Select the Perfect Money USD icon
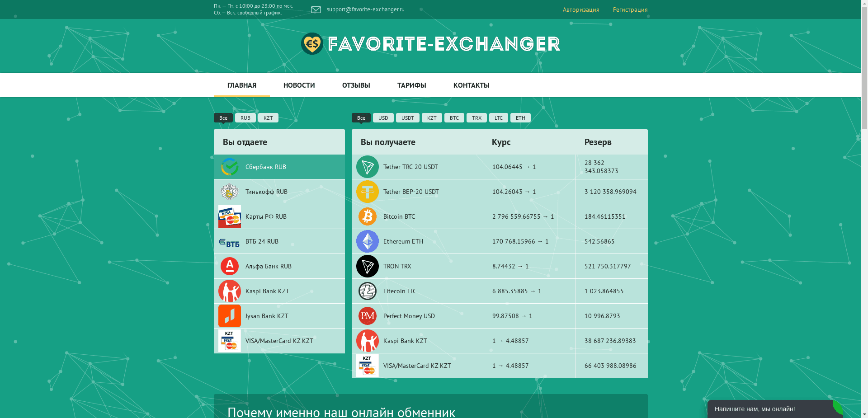The width and height of the screenshot is (868, 418). [x=368, y=316]
